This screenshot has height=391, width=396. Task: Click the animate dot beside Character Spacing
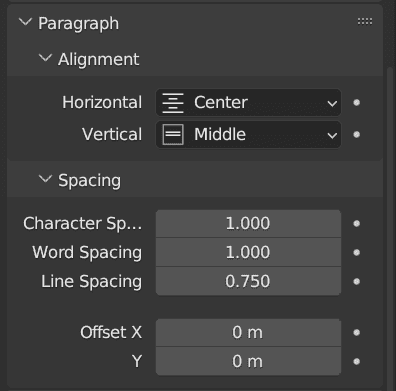tap(356, 223)
